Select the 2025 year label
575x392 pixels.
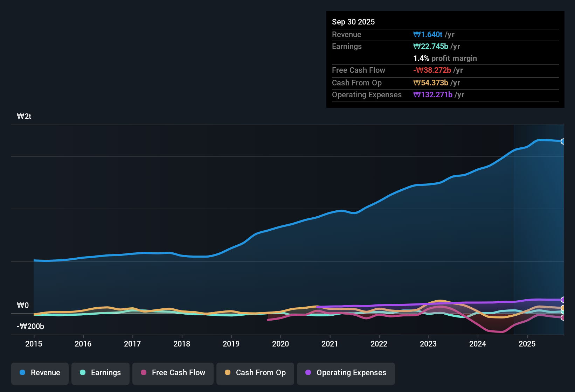pos(527,344)
